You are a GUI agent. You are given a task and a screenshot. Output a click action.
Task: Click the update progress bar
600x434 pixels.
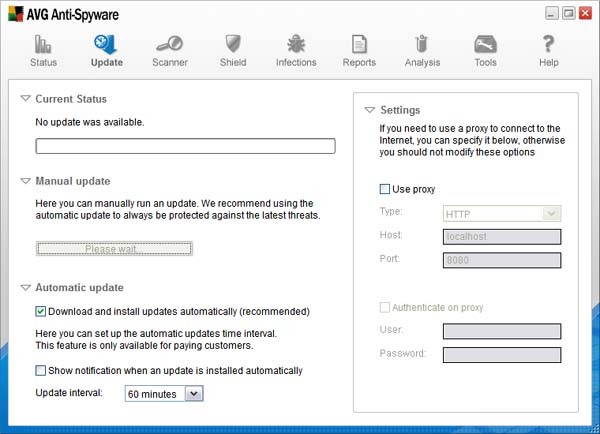tap(186, 146)
